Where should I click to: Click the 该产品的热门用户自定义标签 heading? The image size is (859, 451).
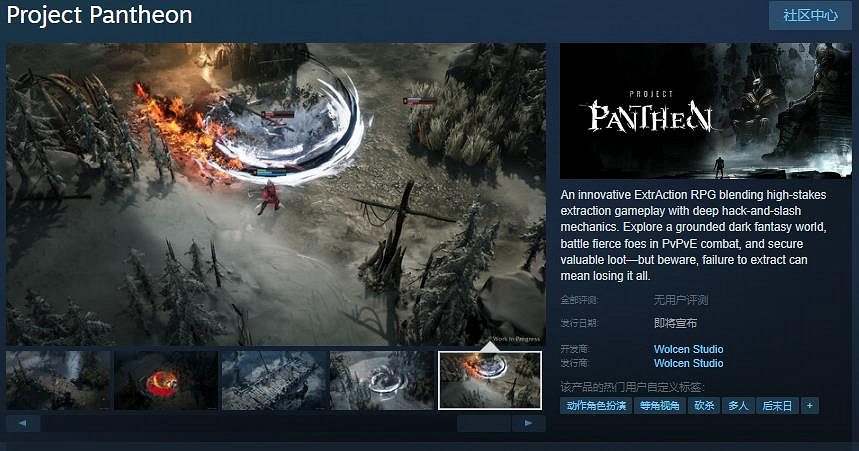click(632, 387)
